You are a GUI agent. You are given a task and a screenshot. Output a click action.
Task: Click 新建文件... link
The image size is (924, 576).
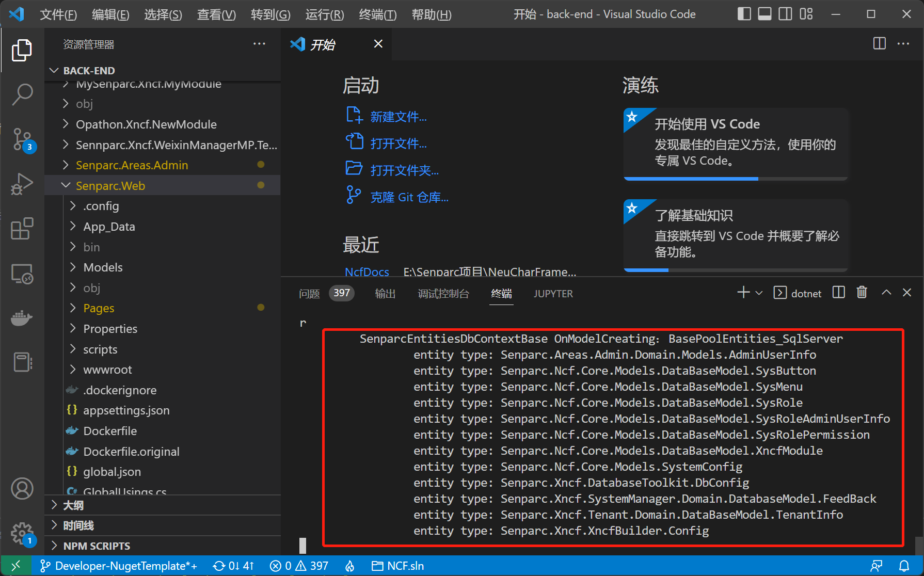[398, 117]
